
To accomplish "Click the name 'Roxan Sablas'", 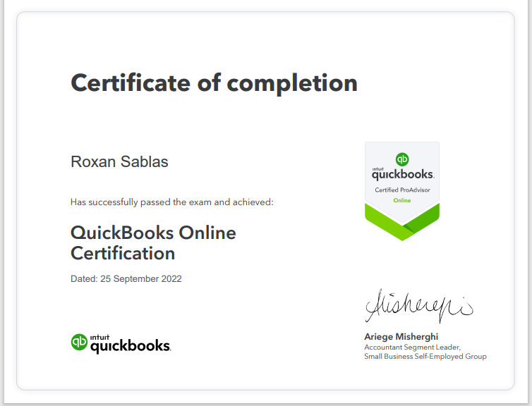I will click(x=119, y=161).
